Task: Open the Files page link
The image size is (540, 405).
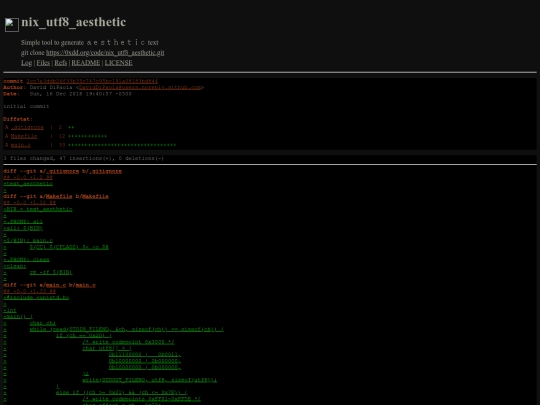Action: (43, 63)
